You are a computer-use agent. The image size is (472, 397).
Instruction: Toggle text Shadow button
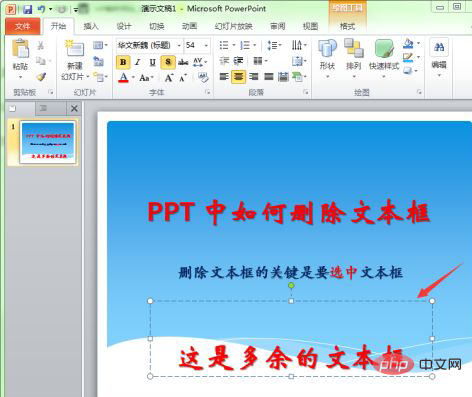tap(168, 62)
